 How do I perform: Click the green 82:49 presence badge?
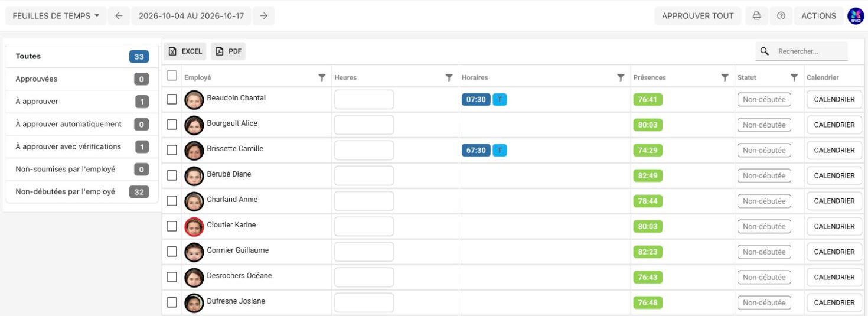648,175
